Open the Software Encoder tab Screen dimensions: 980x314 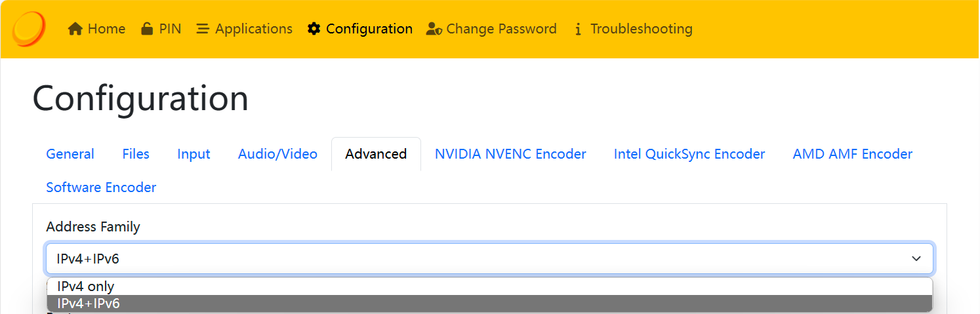coord(101,188)
